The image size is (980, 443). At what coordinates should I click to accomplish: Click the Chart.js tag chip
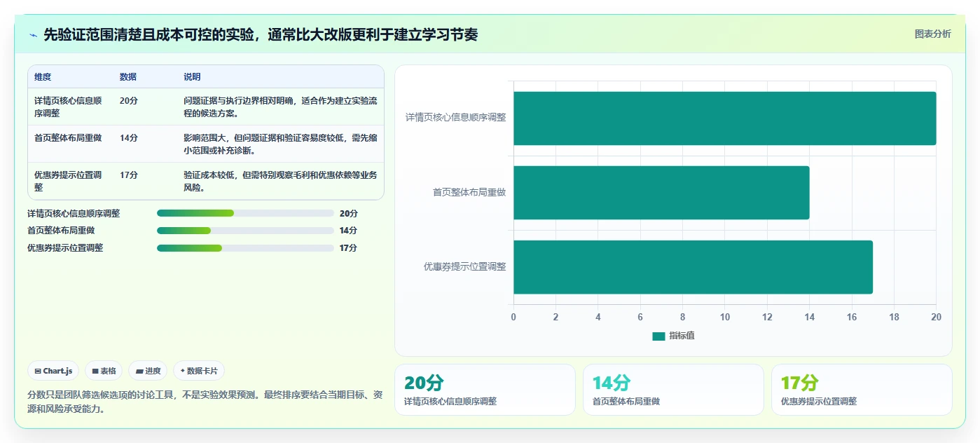(53, 371)
